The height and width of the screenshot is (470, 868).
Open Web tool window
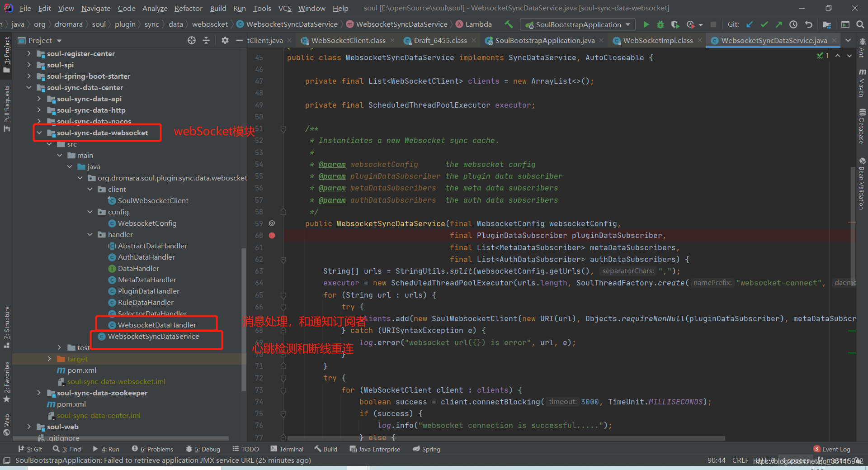pos(6,424)
